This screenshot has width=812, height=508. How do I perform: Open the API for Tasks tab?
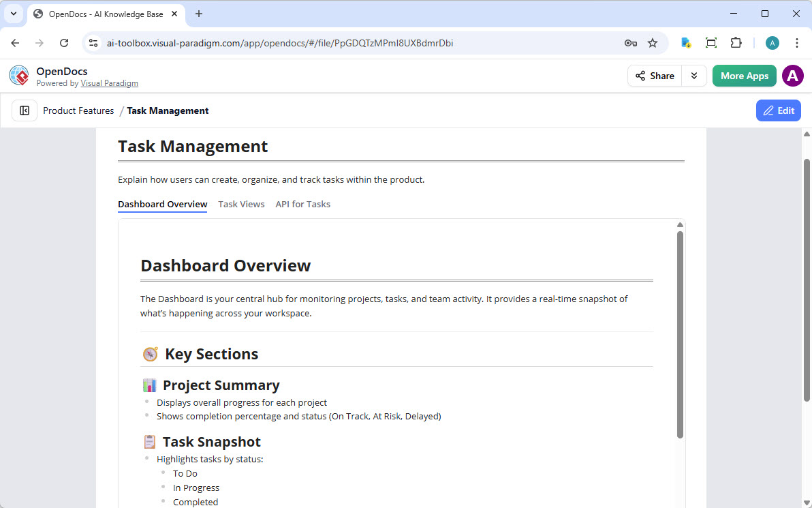pos(302,204)
